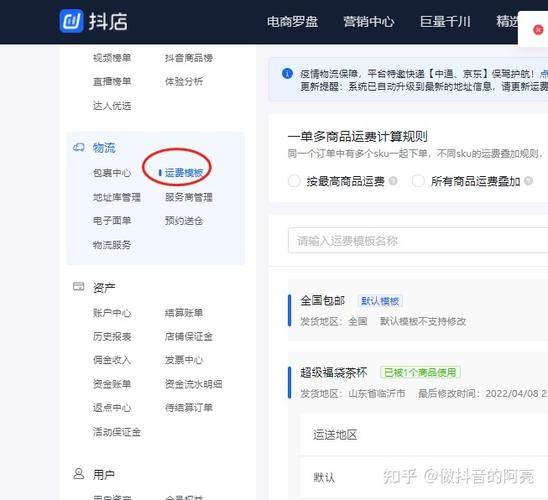
Task: Open 抖音商品榜 in the sidebar
Action: click(189, 58)
